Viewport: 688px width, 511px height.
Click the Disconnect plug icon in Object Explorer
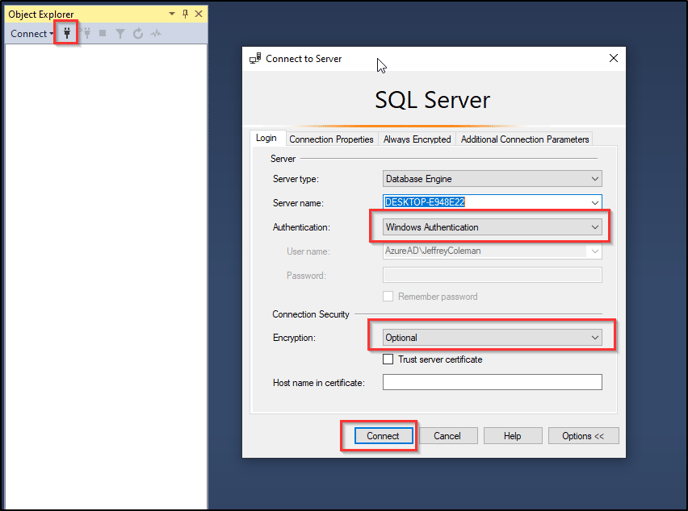[86, 33]
